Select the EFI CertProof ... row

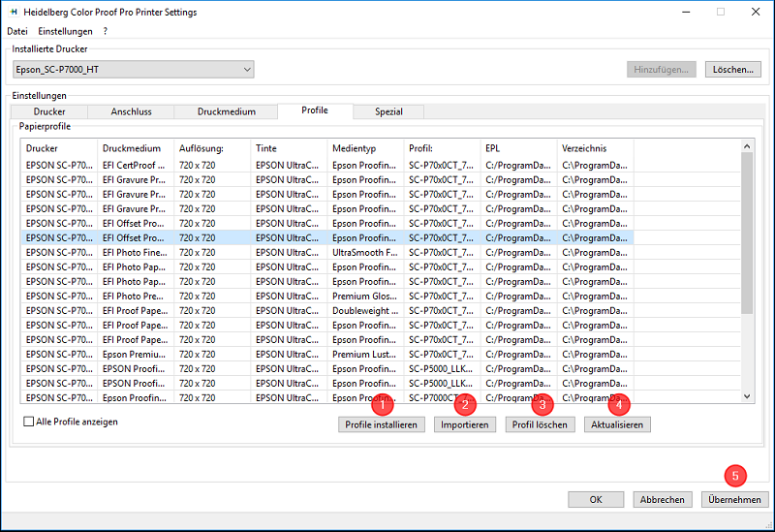327,165
